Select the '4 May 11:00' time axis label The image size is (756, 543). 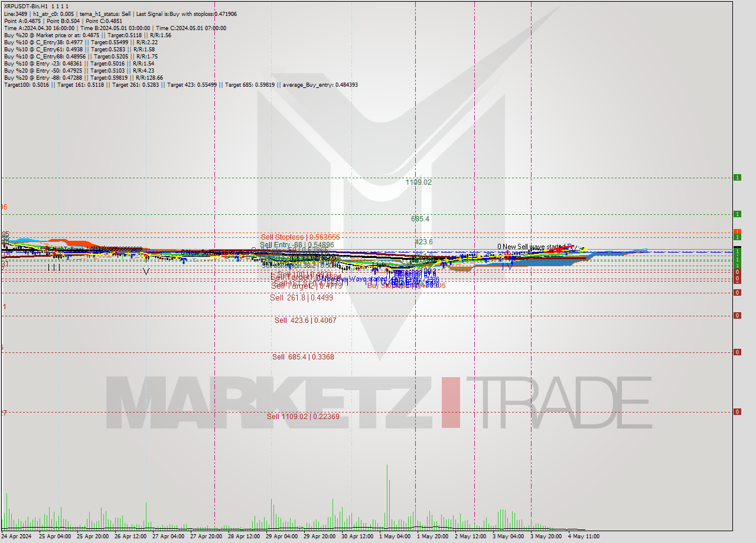pyautogui.click(x=584, y=537)
